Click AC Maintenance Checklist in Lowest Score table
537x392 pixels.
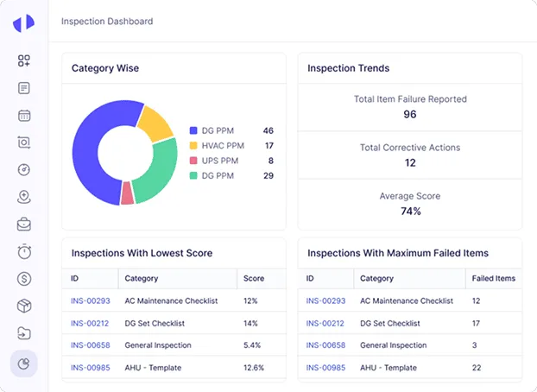click(x=171, y=300)
